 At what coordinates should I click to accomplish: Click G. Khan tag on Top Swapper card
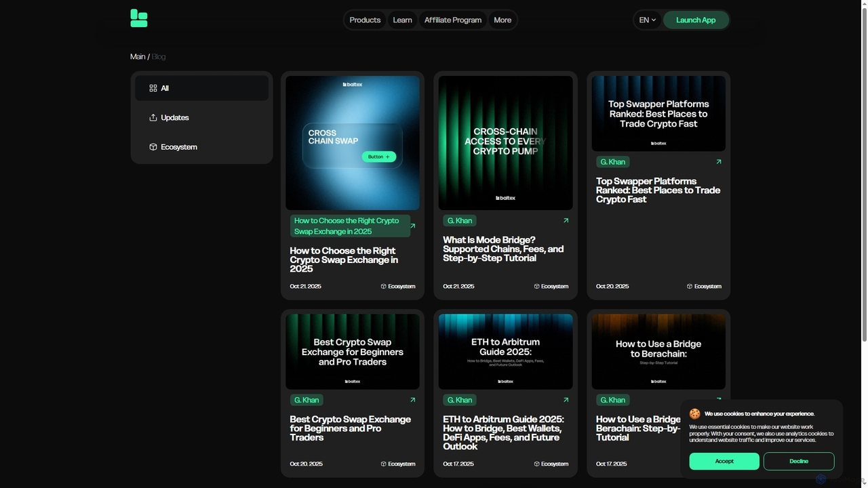pyautogui.click(x=613, y=162)
